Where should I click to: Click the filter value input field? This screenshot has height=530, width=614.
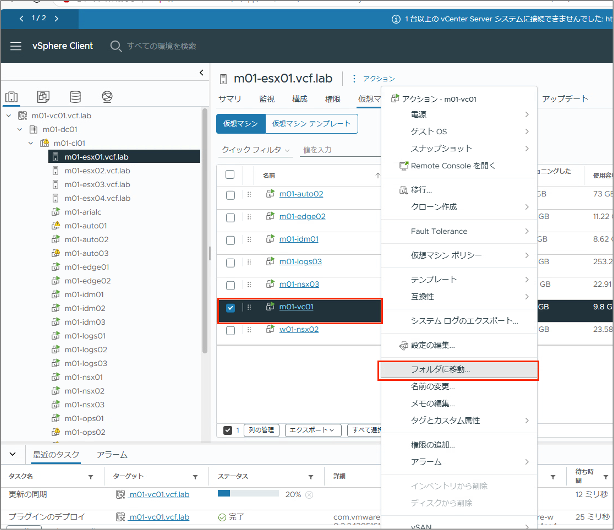[340, 150]
